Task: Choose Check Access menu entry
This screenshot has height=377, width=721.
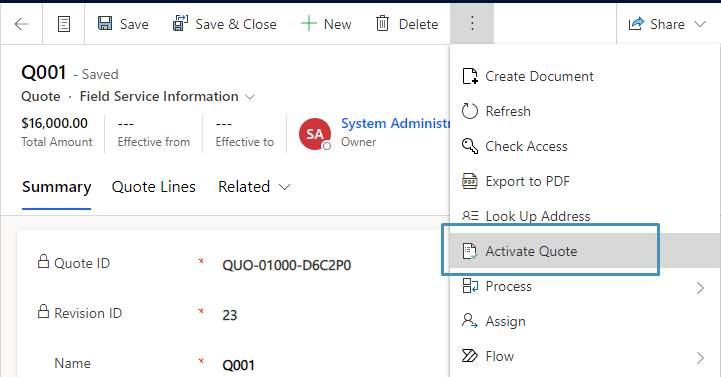Action: [x=585, y=146]
